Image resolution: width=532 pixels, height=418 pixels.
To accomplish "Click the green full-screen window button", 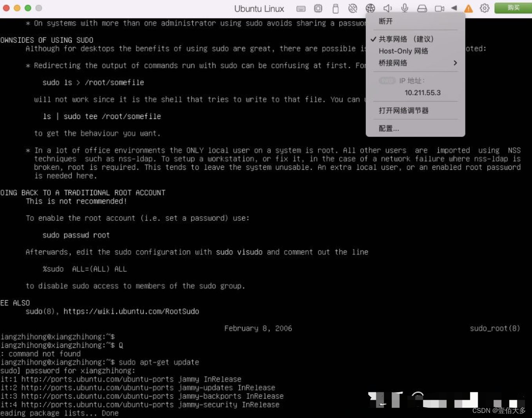I will pos(28,8).
